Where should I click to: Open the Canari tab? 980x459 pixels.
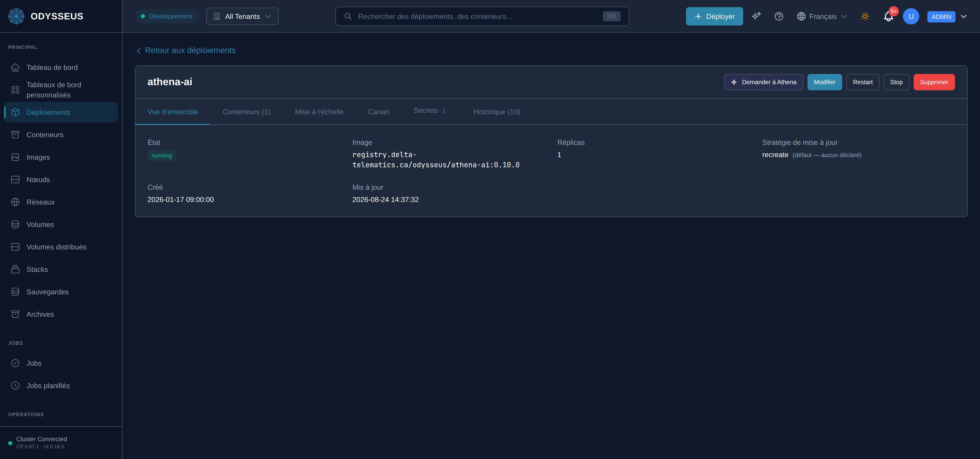378,112
